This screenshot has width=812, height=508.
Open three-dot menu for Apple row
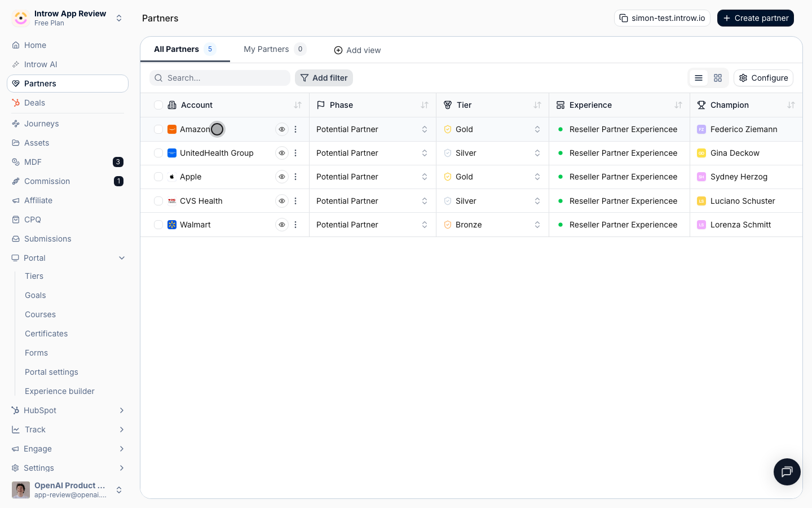[295, 177]
